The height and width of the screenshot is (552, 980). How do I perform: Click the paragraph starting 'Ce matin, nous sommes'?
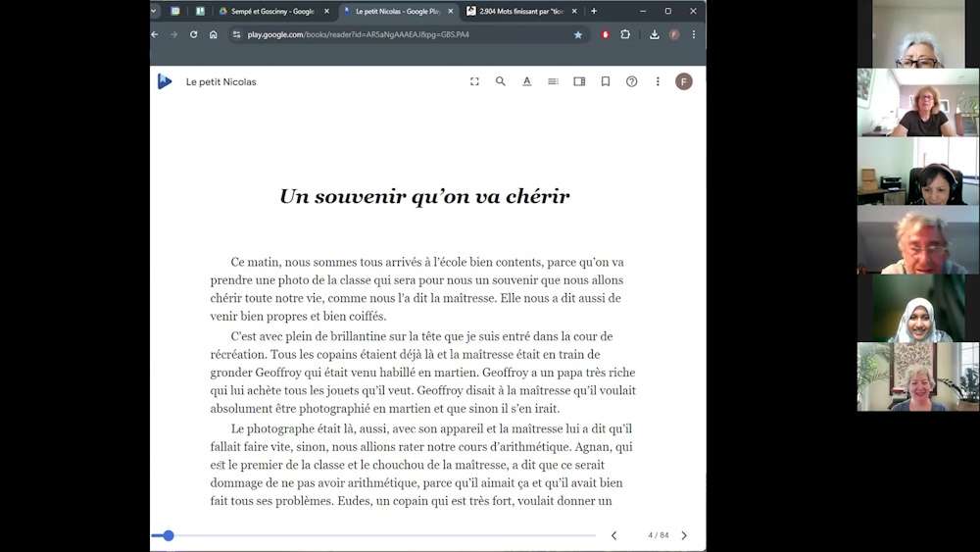click(x=416, y=289)
